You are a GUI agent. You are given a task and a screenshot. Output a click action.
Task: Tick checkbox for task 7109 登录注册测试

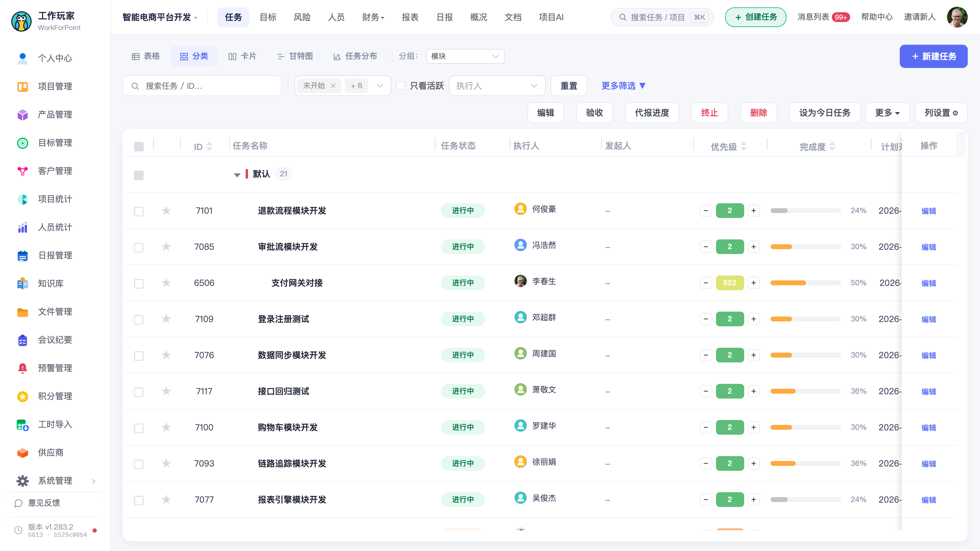[139, 320]
